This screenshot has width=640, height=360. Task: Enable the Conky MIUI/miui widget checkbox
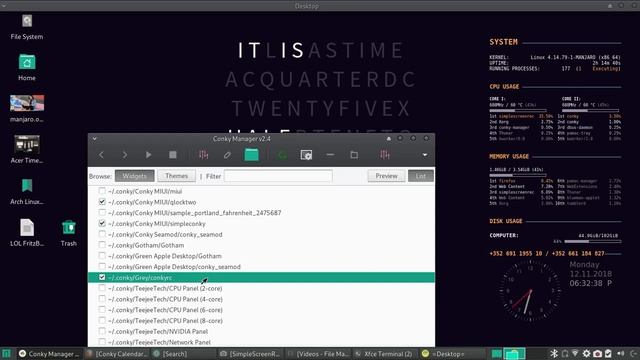click(102, 191)
